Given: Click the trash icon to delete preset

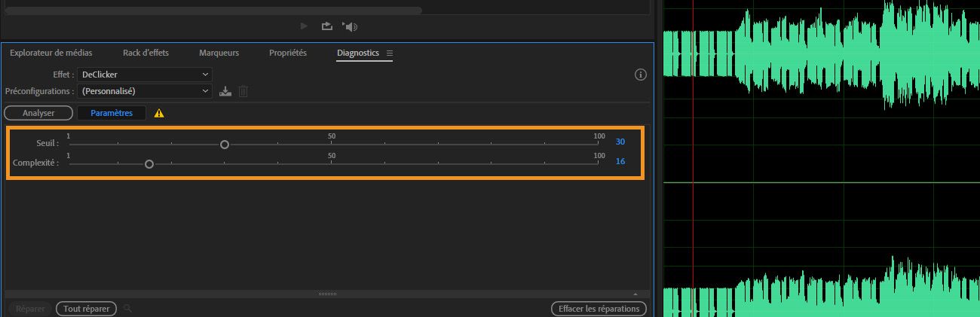Looking at the screenshot, I should [243, 91].
